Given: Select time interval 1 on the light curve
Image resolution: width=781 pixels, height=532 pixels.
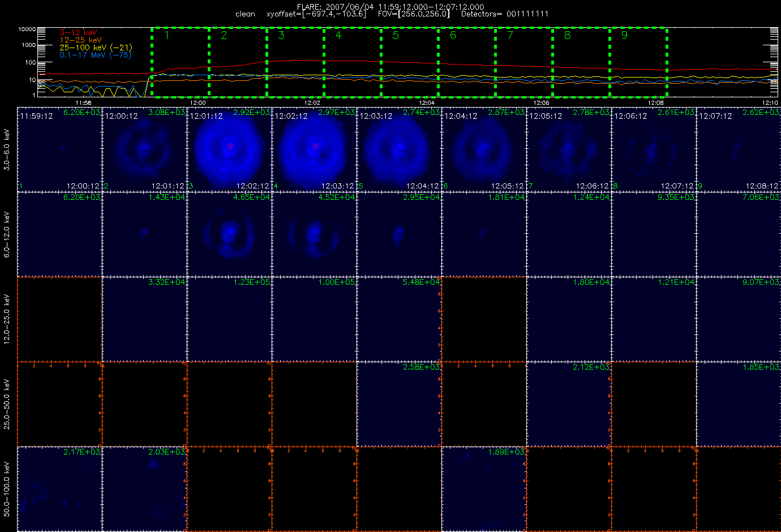Looking at the screenshot, I should pyautogui.click(x=181, y=62).
